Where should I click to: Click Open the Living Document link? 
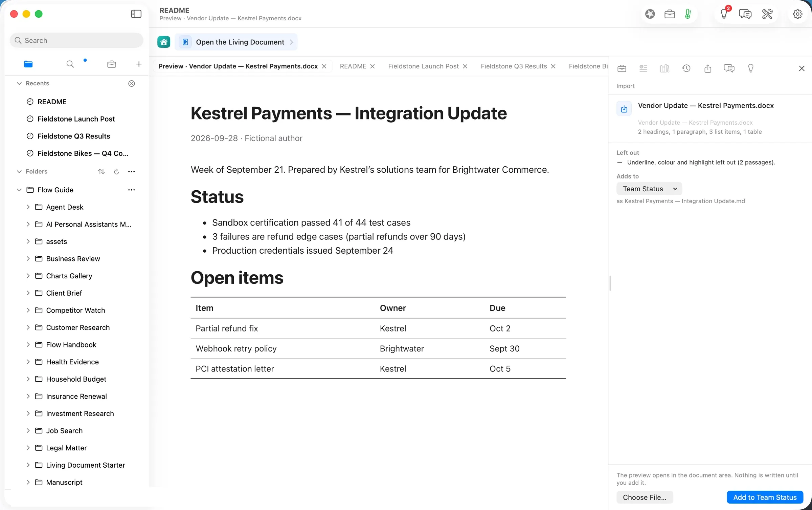click(x=236, y=42)
